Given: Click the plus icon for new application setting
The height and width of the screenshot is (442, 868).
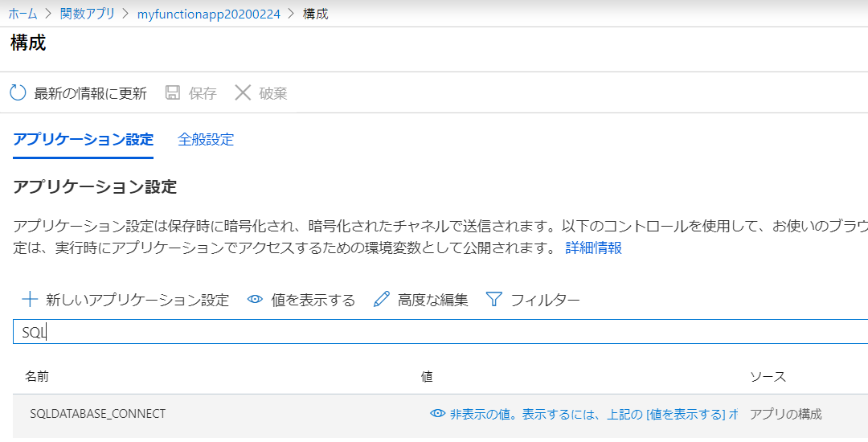Looking at the screenshot, I should point(30,299).
